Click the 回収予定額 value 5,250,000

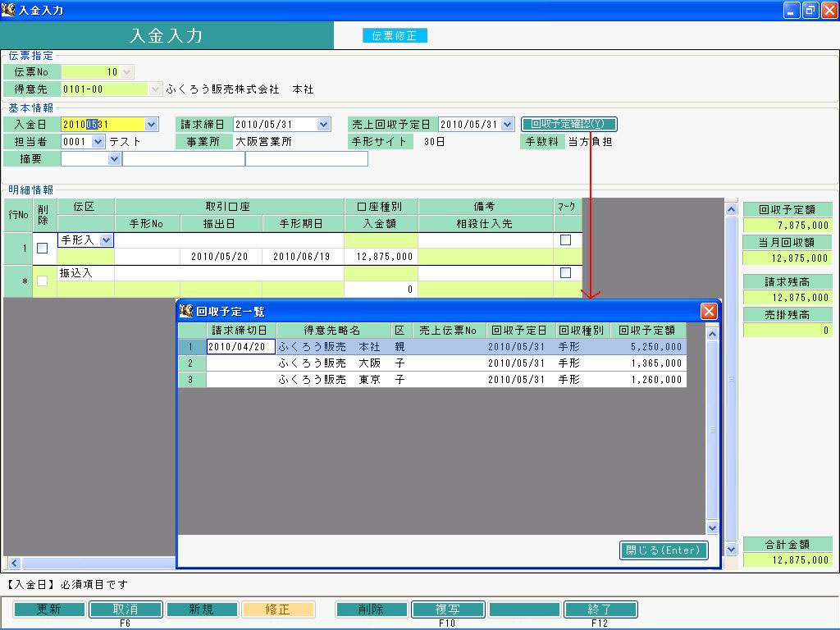(650, 347)
